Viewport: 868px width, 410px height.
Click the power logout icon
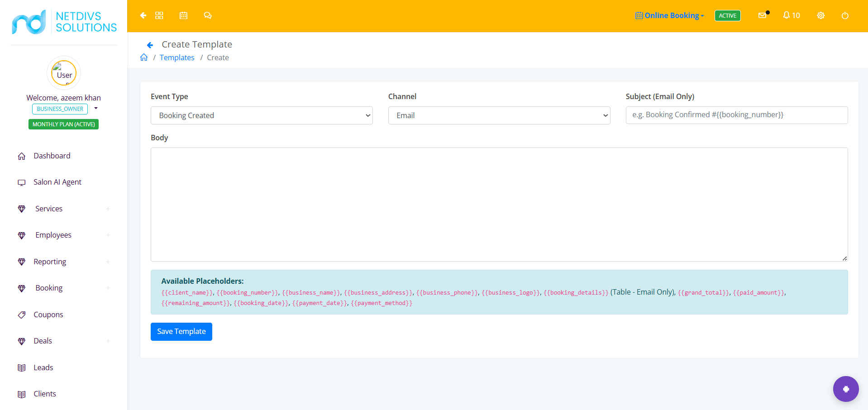click(x=845, y=15)
